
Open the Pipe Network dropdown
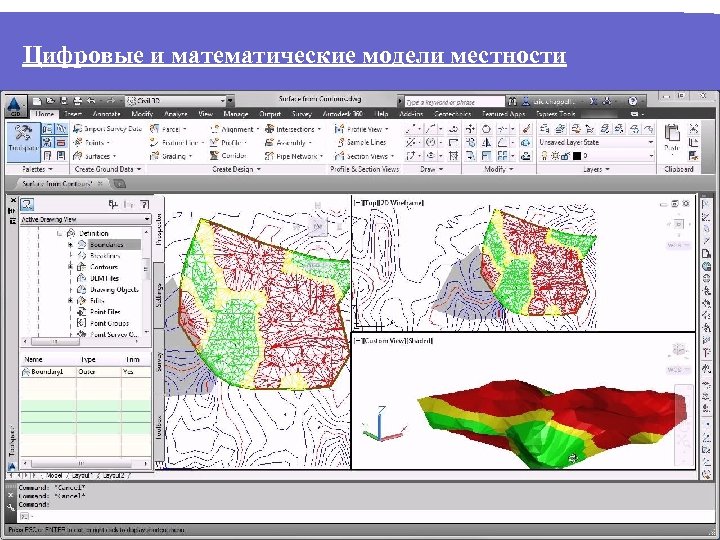(294, 156)
